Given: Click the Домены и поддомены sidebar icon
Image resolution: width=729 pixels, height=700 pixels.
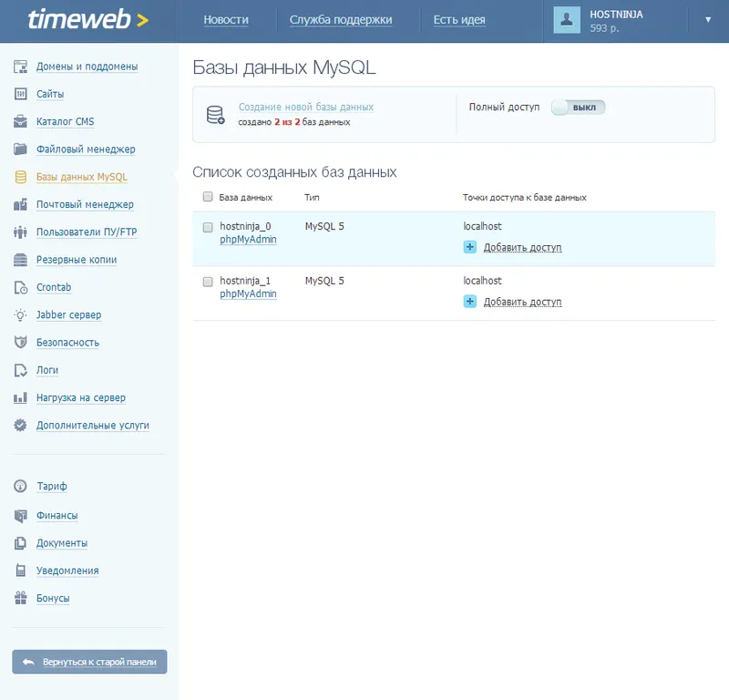Looking at the screenshot, I should pyautogui.click(x=20, y=67).
